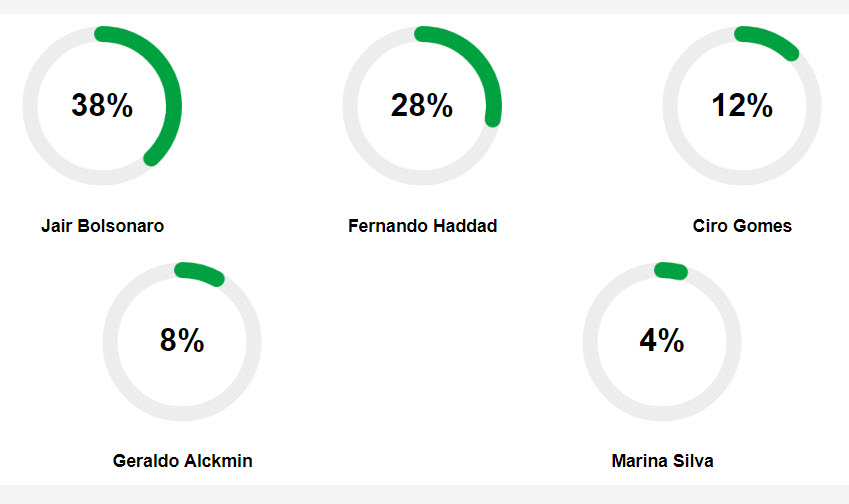
Task: Select the 12% value text
Action: (x=742, y=105)
